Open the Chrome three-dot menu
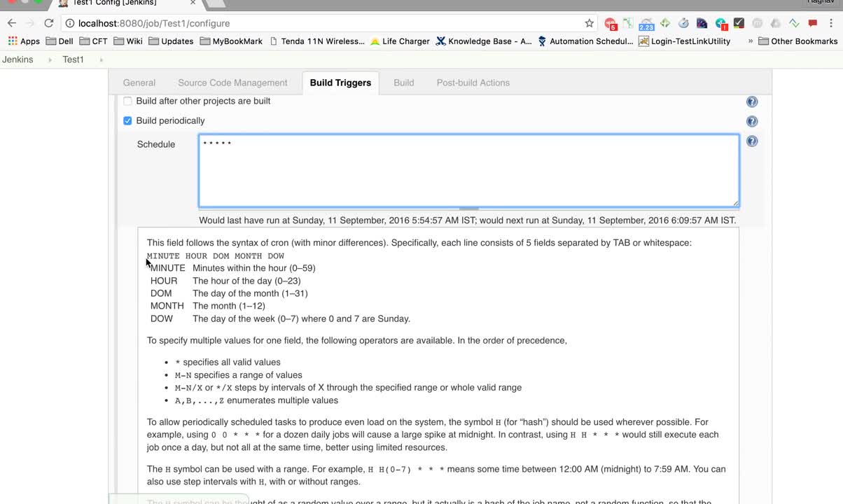Viewport: 843px width, 504px height. click(831, 23)
